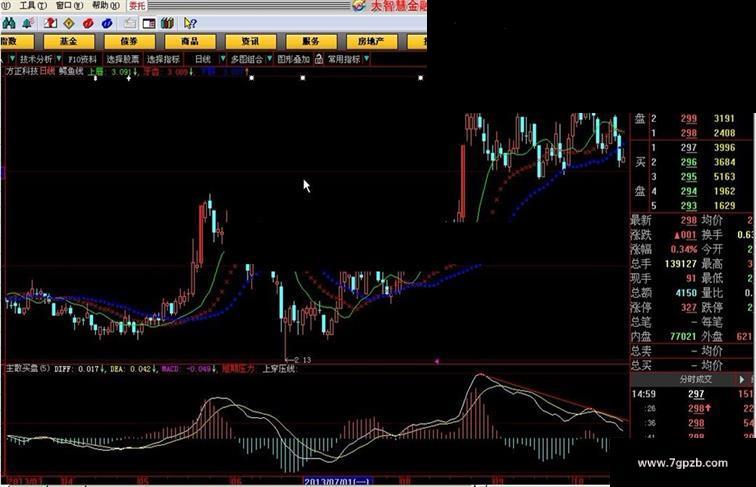Click the 选择股票 button
Screen dimensions: 756x487
(123, 59)
